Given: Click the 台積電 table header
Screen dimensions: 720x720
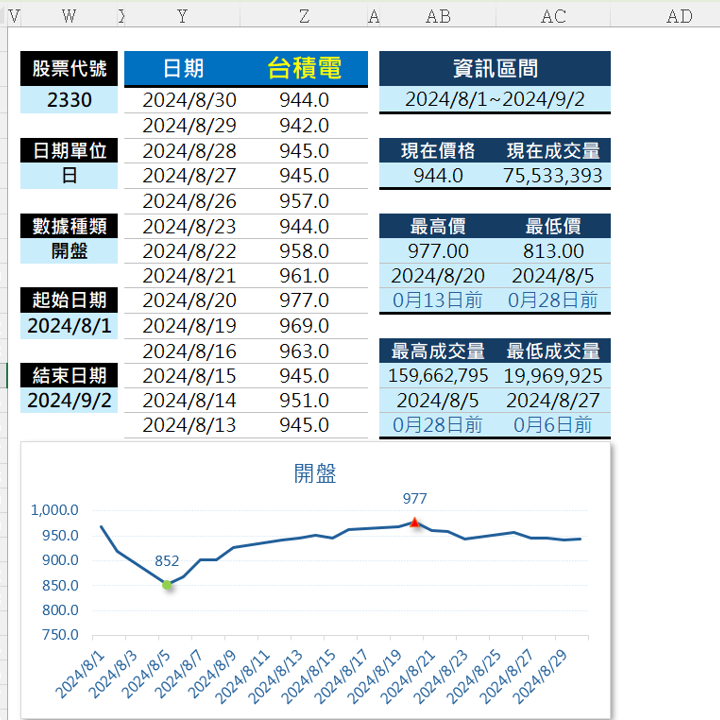Looking at the screenshot, I should point(304,68).
